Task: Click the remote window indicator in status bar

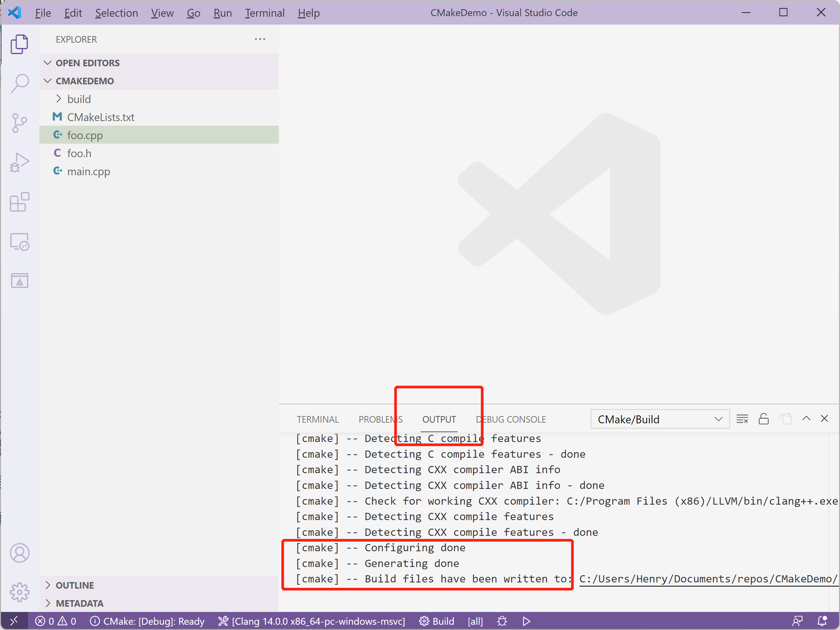Action: [x=14, y=621]
